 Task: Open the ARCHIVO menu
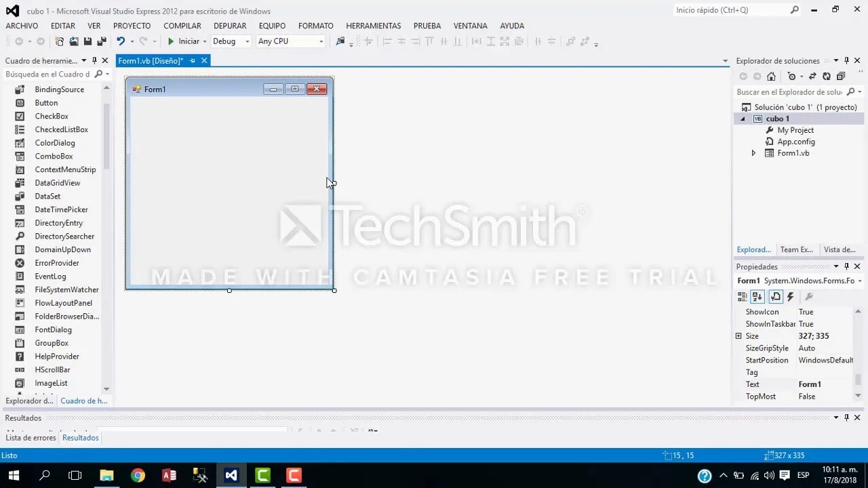[22, 26]
